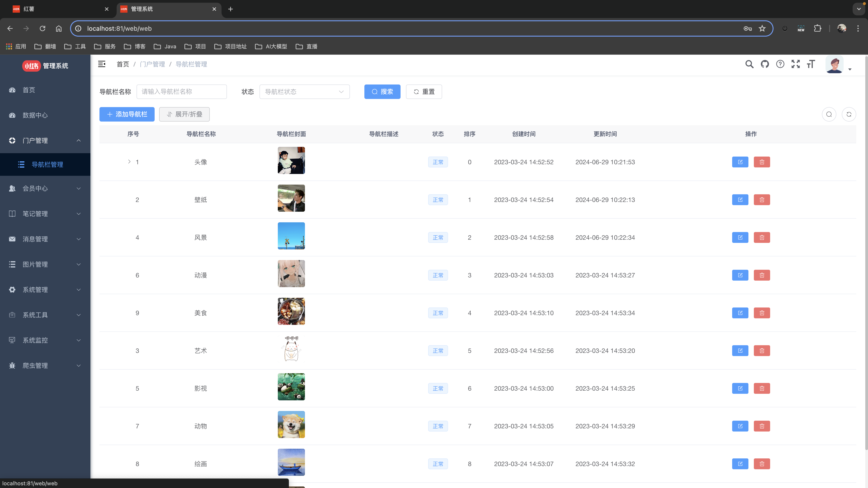
Task: Open the font size setting icon
Action: tap(811, 64)
